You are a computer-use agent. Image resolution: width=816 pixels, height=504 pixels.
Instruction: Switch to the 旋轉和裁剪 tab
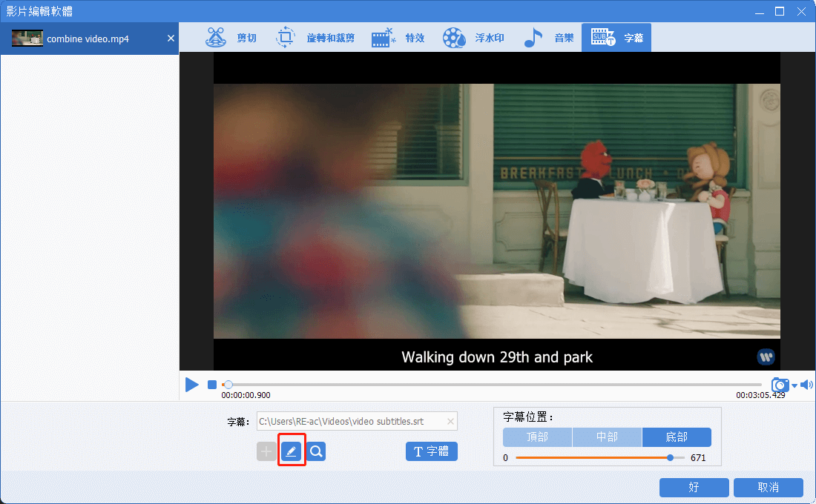[x=315, y=38]
